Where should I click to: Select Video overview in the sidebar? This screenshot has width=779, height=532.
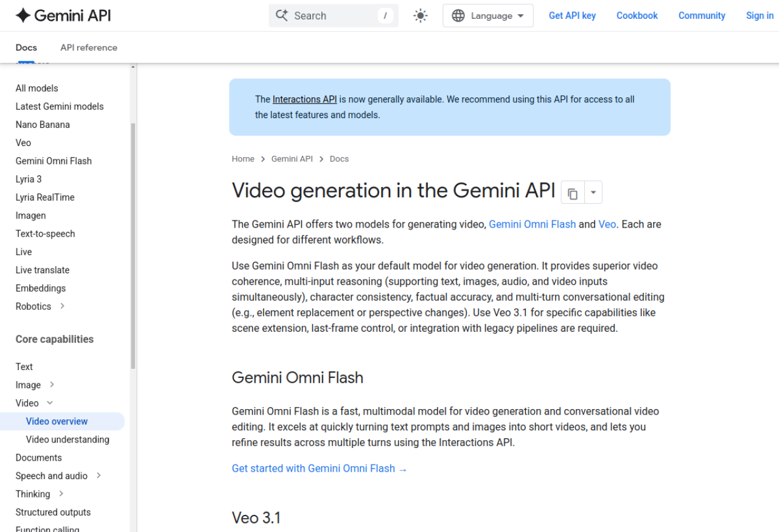pyautogui.click(x=57, y=421)
